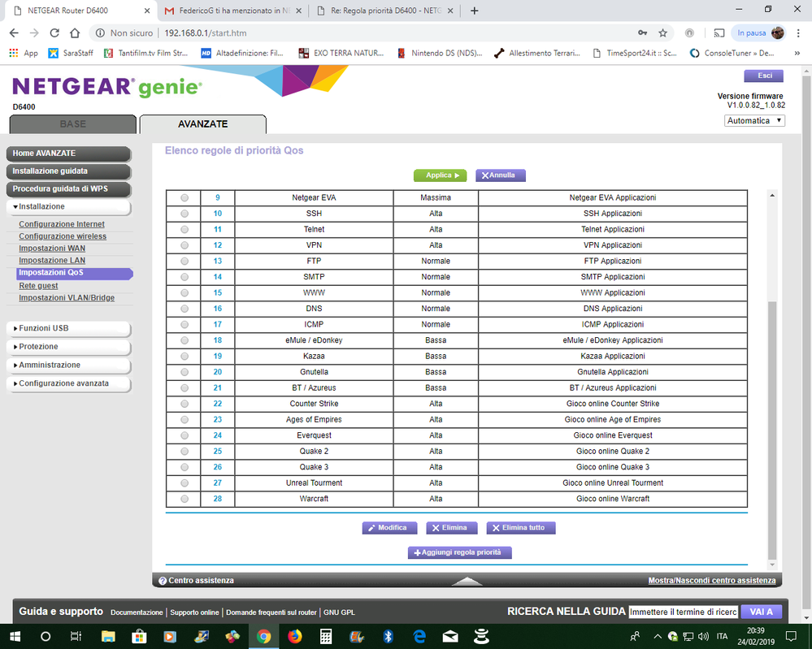Click the Modifica button
Screen dimensions: 812x649
[x=389, y=528]
